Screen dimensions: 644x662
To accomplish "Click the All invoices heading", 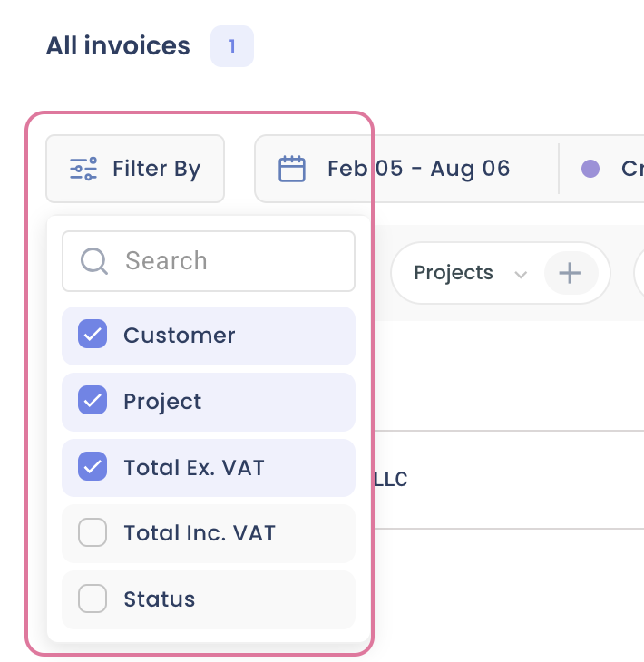I will coord(118,46).
